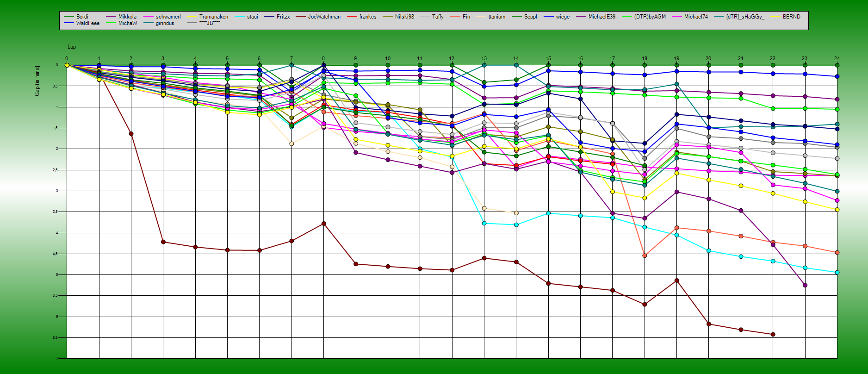868x374 pixels.
Task: Click the 'Gap [in mins]' axis label
Action: point(37,81)
